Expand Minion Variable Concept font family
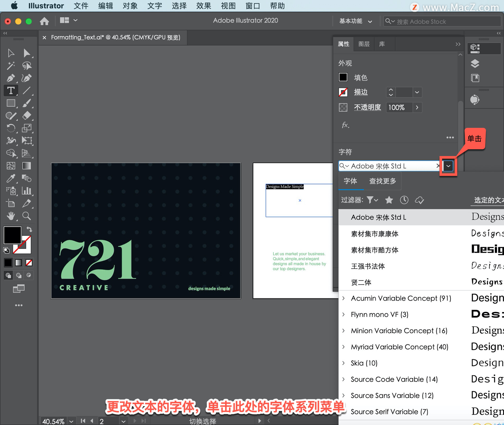504x425 pixels. coord(344,331)
